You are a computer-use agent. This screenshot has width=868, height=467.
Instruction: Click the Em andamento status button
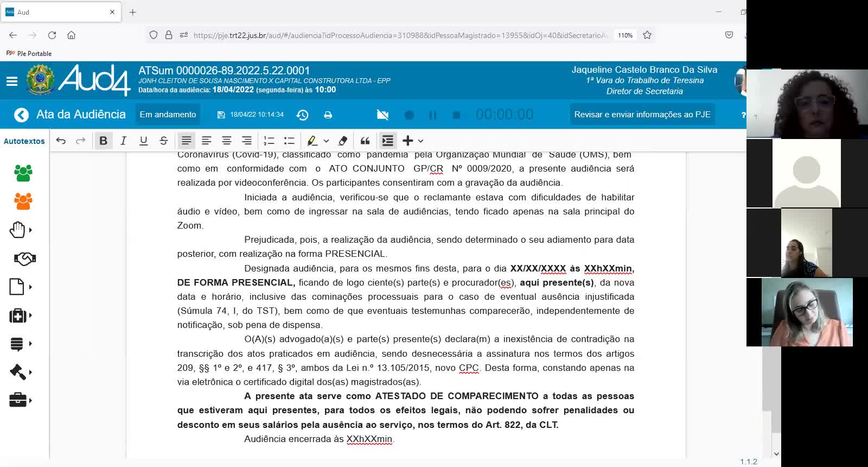coord(168,115)
